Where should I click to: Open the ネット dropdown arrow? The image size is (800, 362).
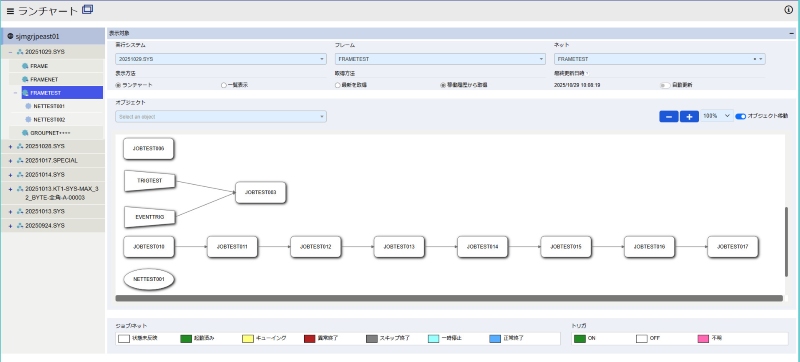(x=761, y=59)
